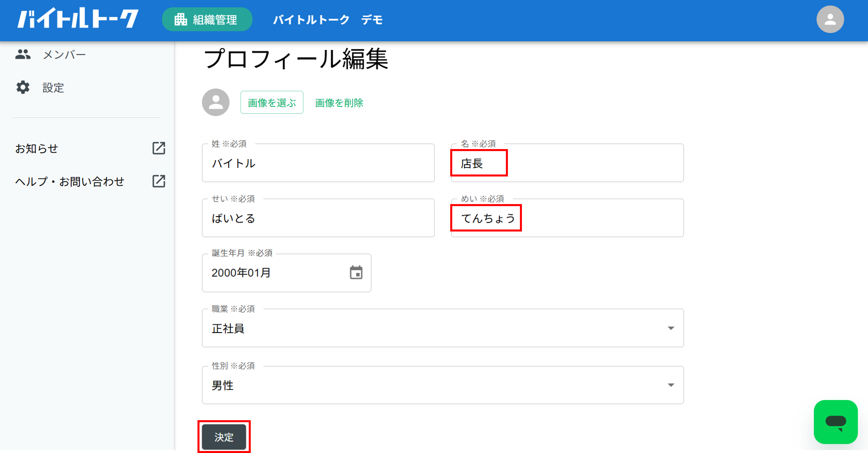Click the profile picture placeholder
The height and width of the screenshot is (453, 868).
(216, 102)
